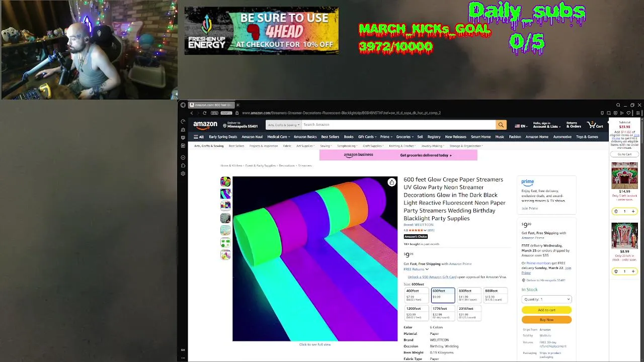Select the first product thumbnail image

[x=225, y=182]
